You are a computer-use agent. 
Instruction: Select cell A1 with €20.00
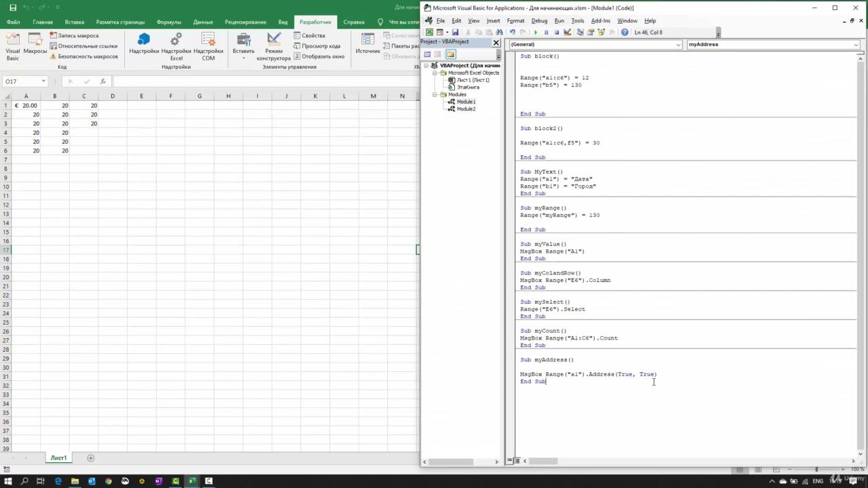coord(26,106)
